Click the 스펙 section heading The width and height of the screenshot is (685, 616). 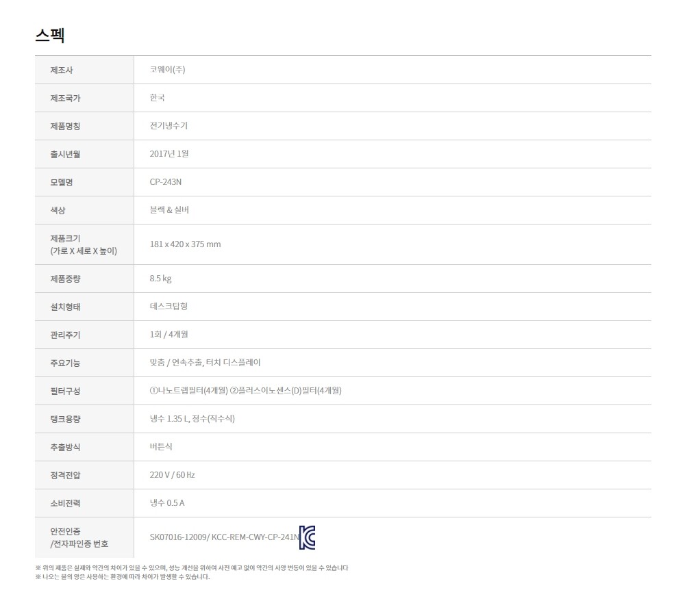coord(49,36)
